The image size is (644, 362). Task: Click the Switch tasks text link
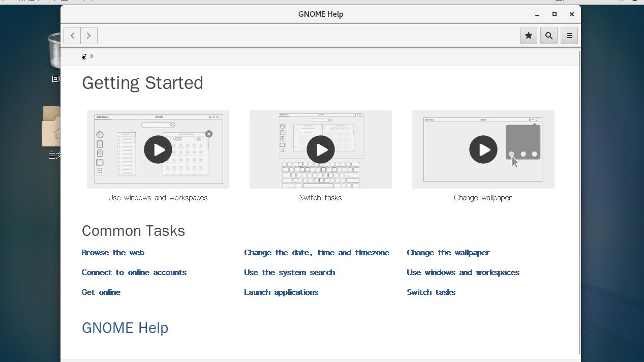pos(431,292)
